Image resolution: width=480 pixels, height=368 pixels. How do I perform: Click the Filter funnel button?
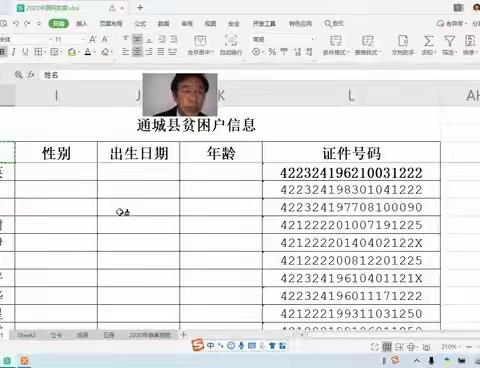tap(449, 45)
